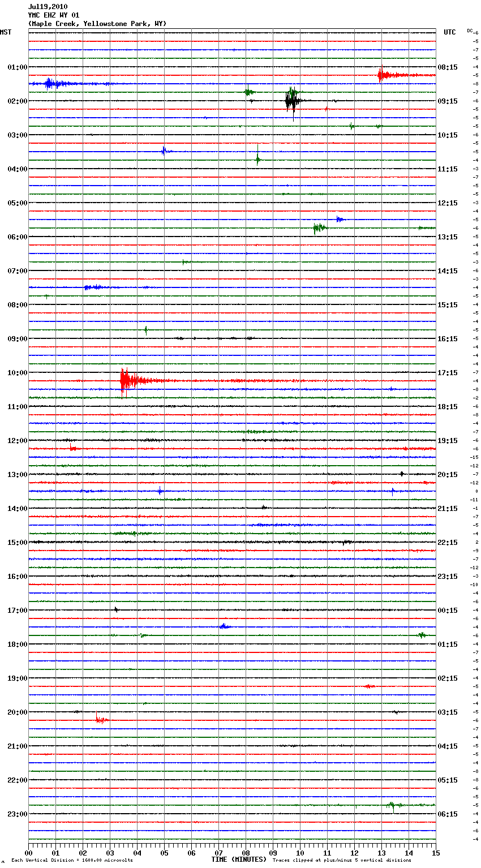The width and height of the screenshot is (481, 868).
Task: Click the UTC timezone label
Action: 449,32
